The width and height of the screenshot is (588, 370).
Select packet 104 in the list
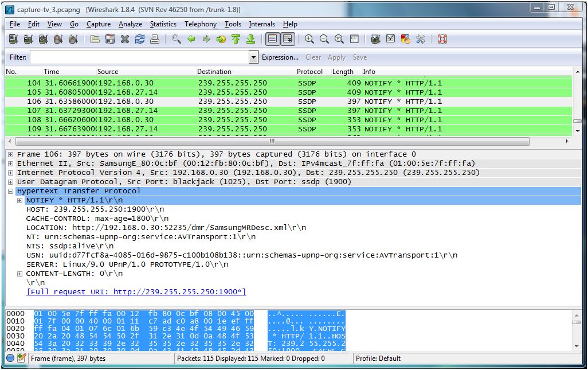289,83
